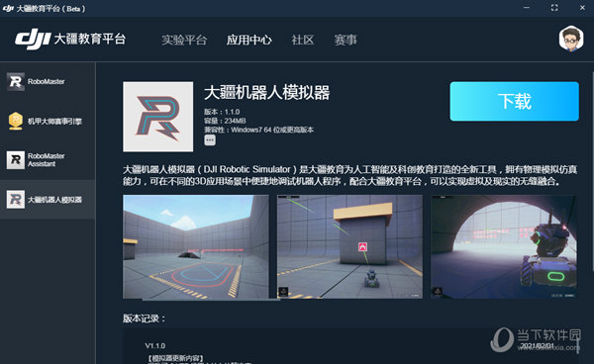Screen dimensions: 594x364
Task: Click the large simulator app logo
Action: coord(158,117)
